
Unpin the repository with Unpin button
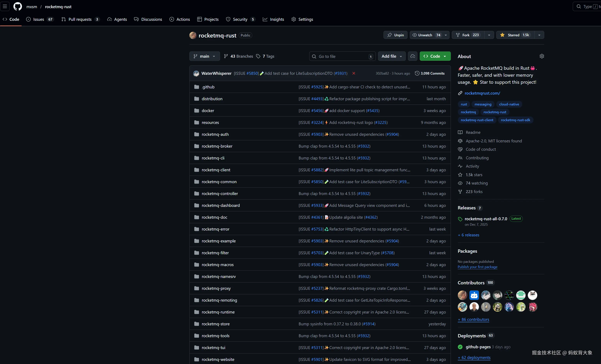click(x=395, y=35)
